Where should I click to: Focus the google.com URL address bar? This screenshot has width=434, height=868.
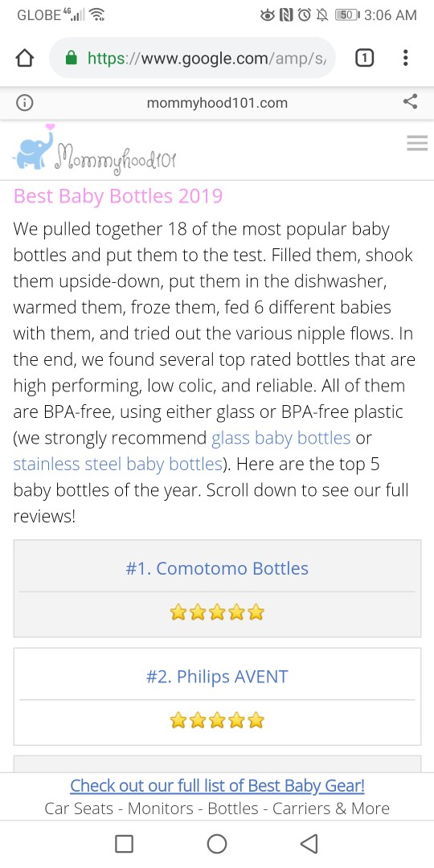(x=192, y=58)
